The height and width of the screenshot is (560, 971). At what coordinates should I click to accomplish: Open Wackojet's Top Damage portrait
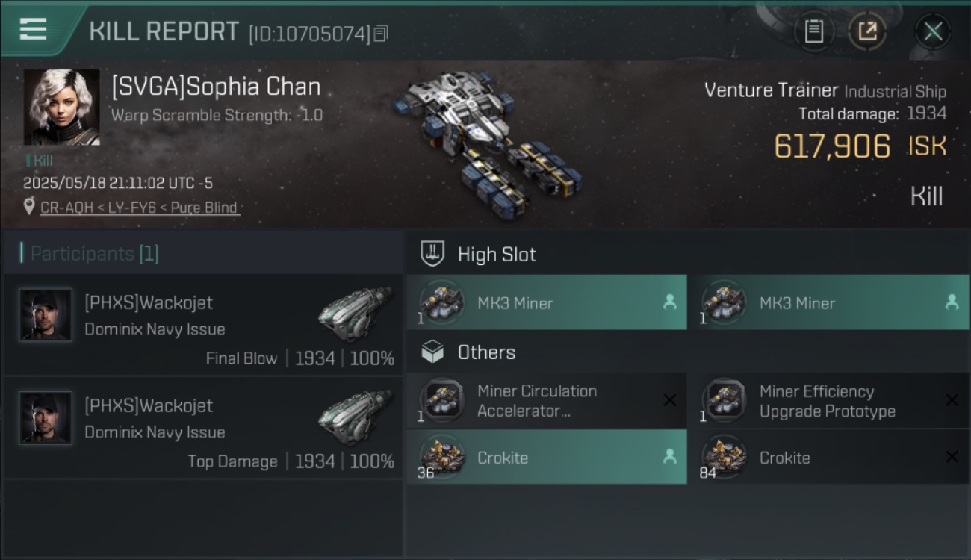click(46, 418)
